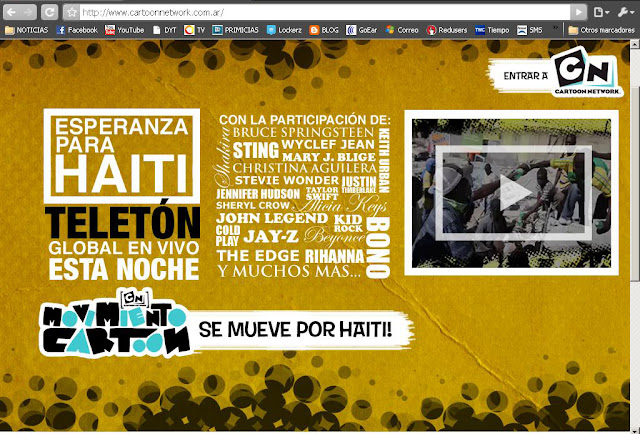Bookmark this page with the star icon

coord(72,12)
